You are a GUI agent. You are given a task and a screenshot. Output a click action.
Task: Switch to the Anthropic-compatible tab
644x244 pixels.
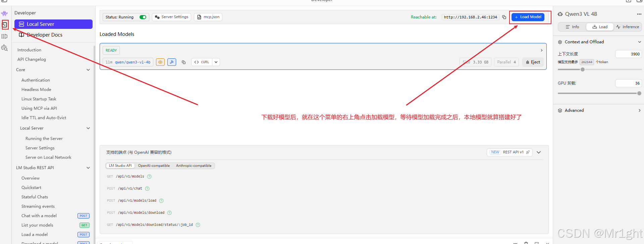coord(194,166)
